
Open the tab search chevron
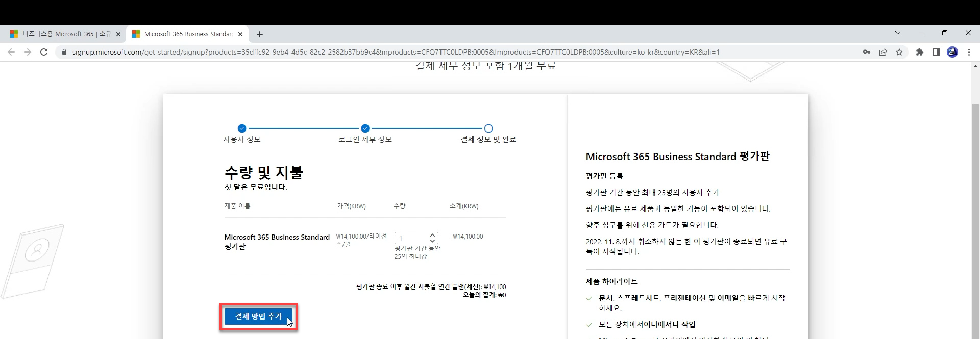coord(898,33)
